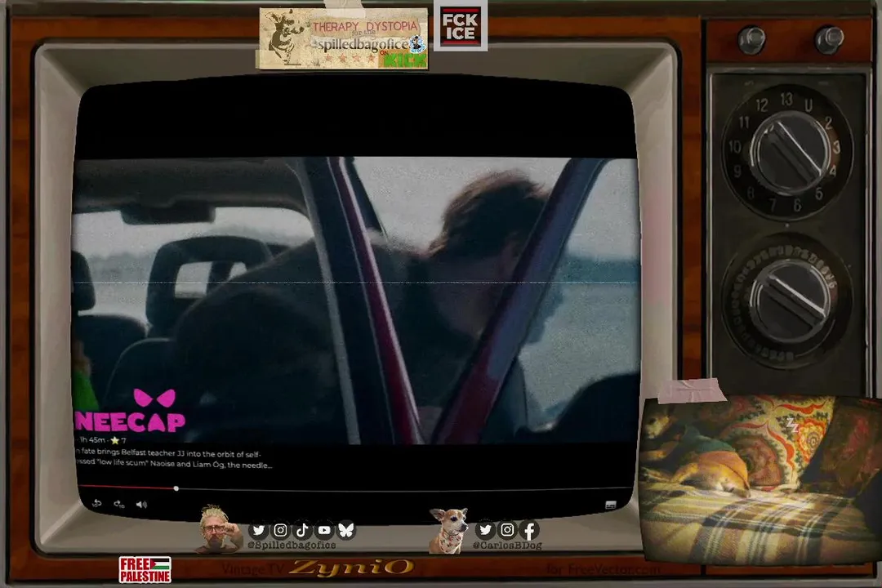
Task: Open the Twitter icon for @CarlosBDog
Action: point(485,529)
